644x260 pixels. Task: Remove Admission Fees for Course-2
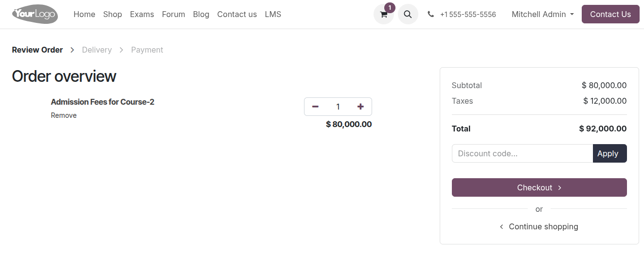pos(64,115)
